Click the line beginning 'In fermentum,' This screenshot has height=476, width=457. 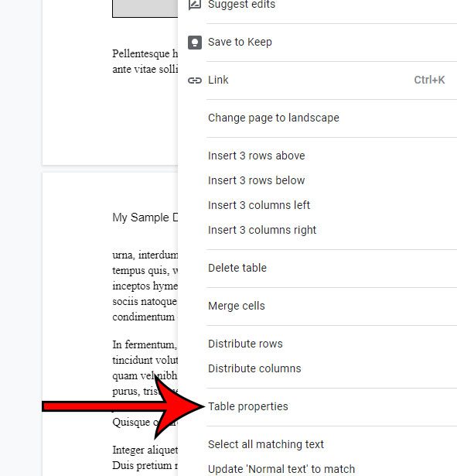145,345
